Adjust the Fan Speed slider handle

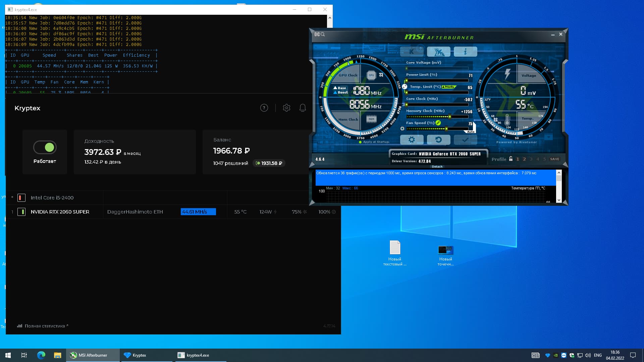[446, 129]
